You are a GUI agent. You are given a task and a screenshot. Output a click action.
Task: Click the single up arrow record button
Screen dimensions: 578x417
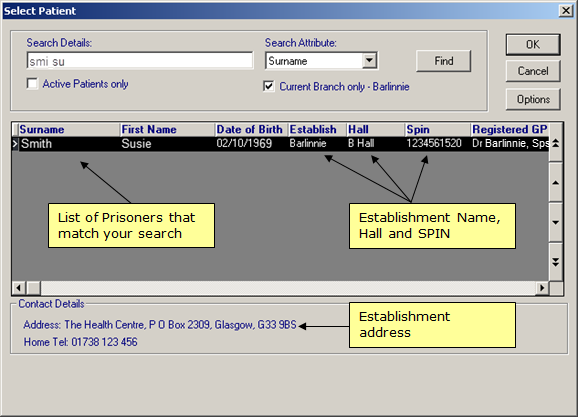click(x=556, y=183)
